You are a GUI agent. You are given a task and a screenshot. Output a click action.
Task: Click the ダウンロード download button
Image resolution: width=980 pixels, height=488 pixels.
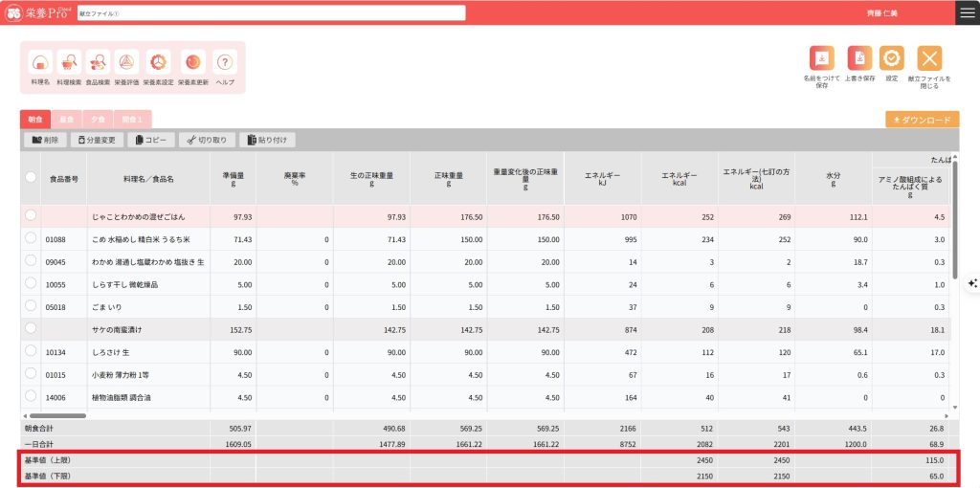(921, 120)
